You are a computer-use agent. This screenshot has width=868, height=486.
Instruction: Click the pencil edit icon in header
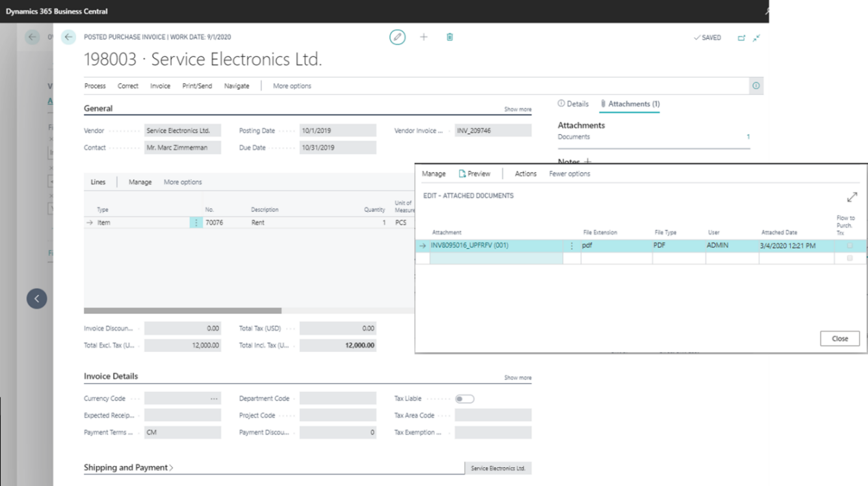coord(397,37)
